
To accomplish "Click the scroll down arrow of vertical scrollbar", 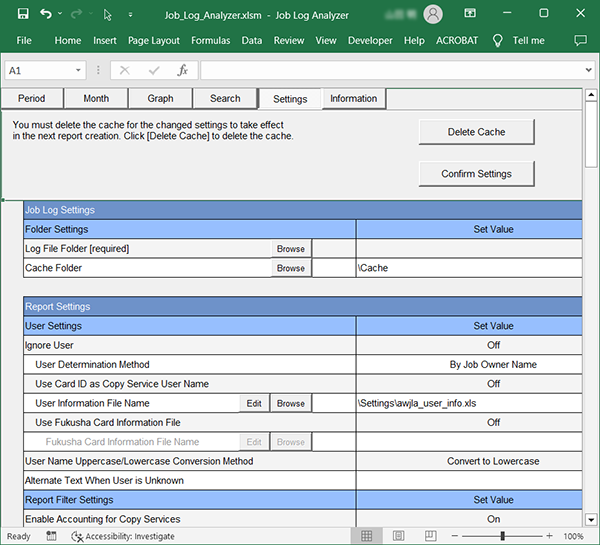I will coord(591,520).
